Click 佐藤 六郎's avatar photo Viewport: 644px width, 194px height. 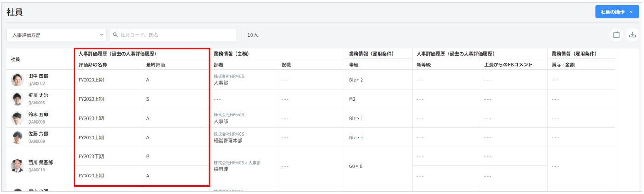(x=17, y=137)
